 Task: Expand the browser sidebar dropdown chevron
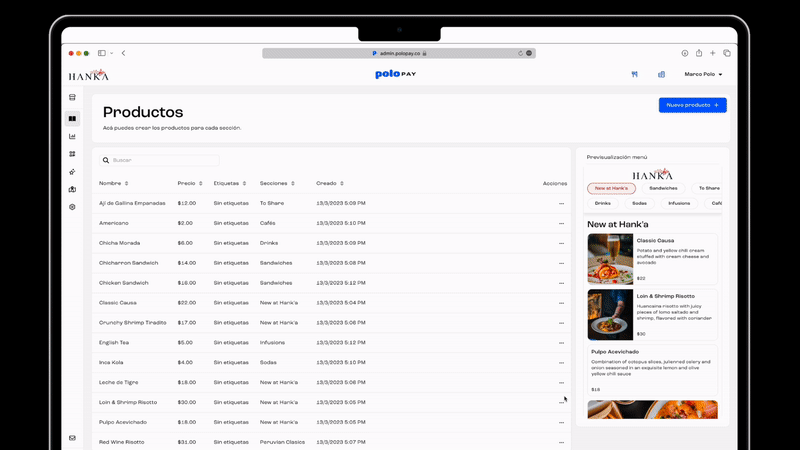pos(111,53)
